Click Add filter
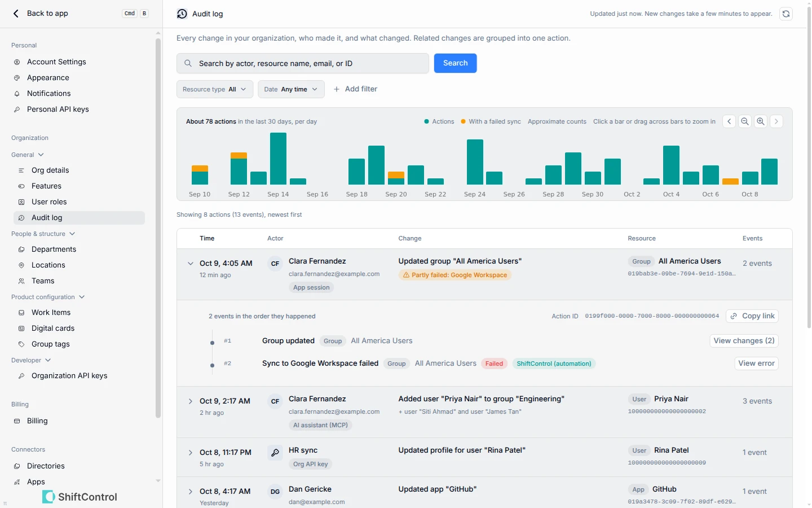Screen dimensions: 812x508 tap(355, 89)
